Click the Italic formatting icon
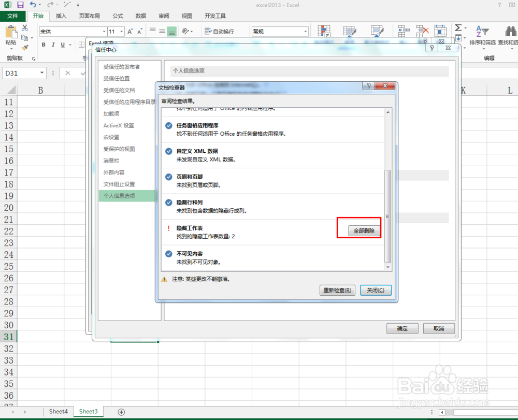Image resolution: width=518 pixels, height=420 pixels. click(x=52, y=45)
